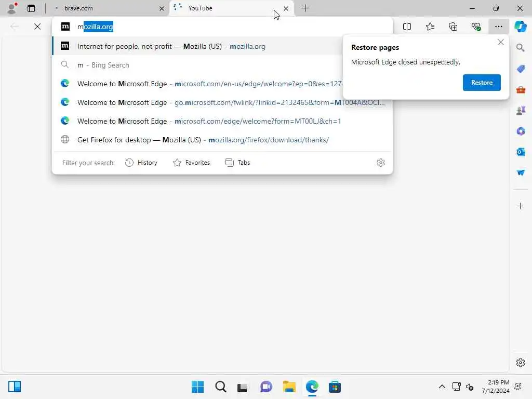
Task: Click Restore button in Restore pages
Action: [482, 83]
